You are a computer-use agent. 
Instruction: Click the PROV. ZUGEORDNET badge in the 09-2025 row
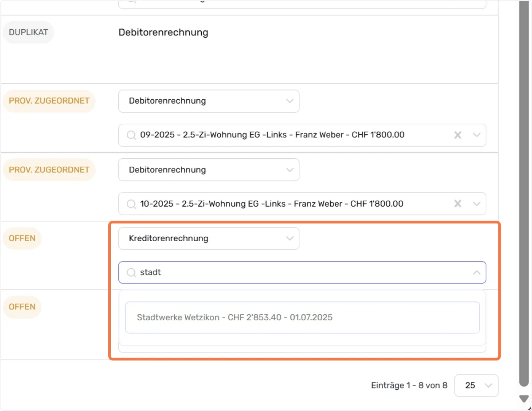49,101
